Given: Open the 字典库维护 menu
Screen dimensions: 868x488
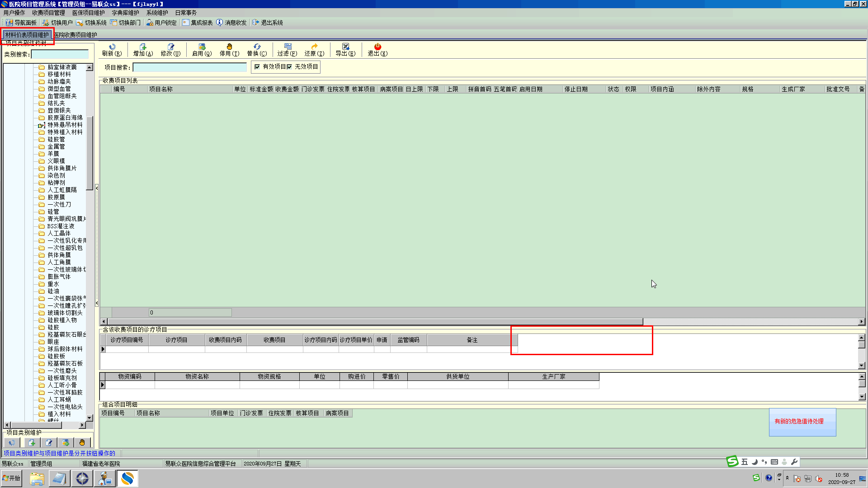Looking at the screenshot, I should tap(125, 13).
